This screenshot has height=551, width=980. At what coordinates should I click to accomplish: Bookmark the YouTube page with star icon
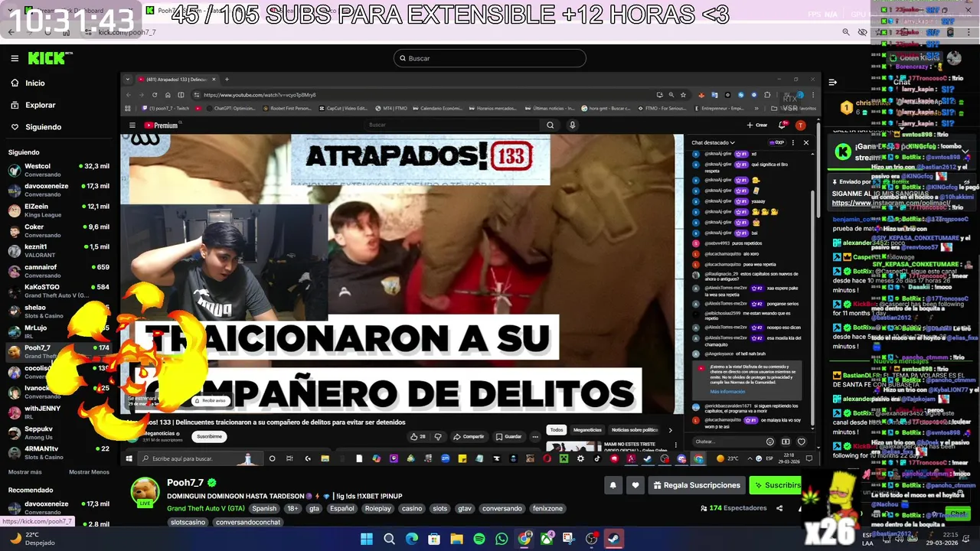click(683, 95)
